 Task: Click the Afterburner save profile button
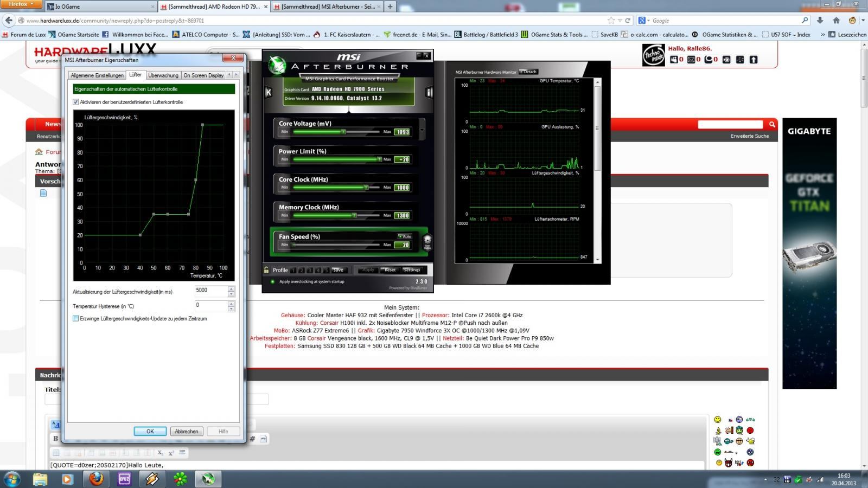[338, 270]
